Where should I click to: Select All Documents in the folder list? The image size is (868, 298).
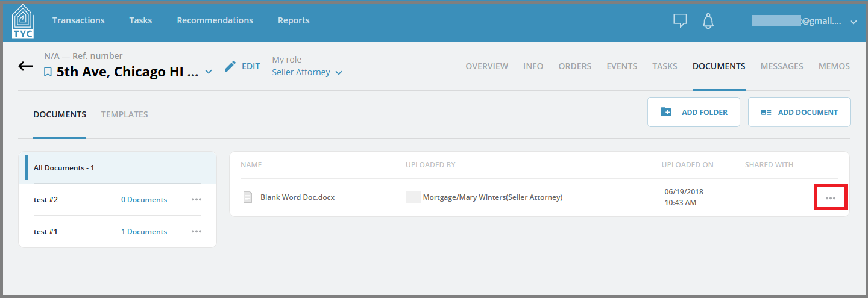(x=118, y=168)
